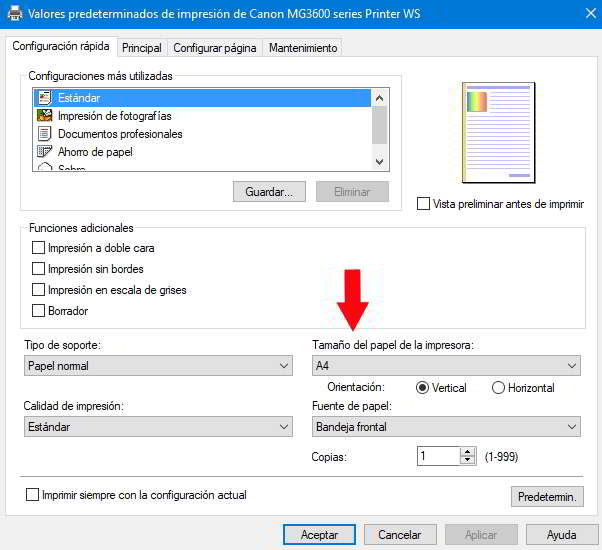Viewport: 602px width, 550px height.
Task: Click the Cancelar button
Action: (x=400, y=535)
